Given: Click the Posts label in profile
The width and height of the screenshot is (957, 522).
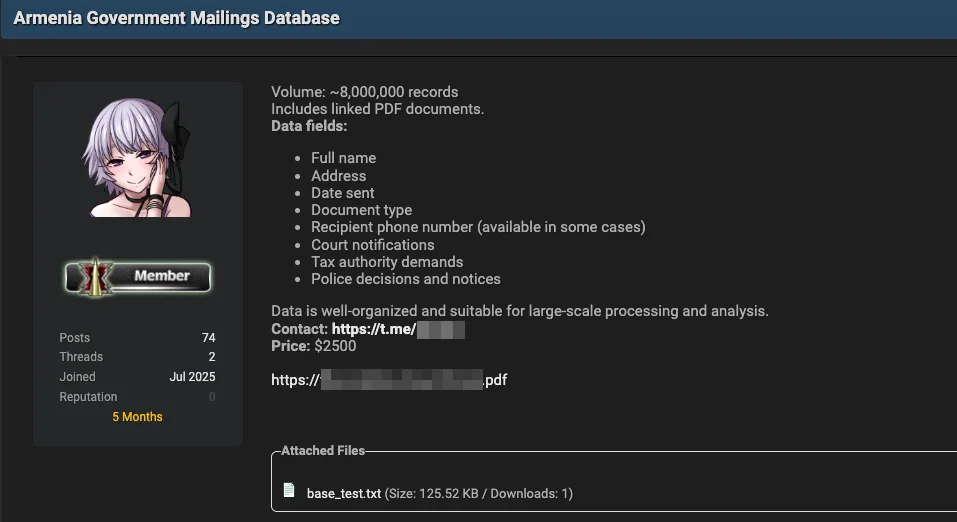Looking at the screenshot, I should [x=75, y=338].
